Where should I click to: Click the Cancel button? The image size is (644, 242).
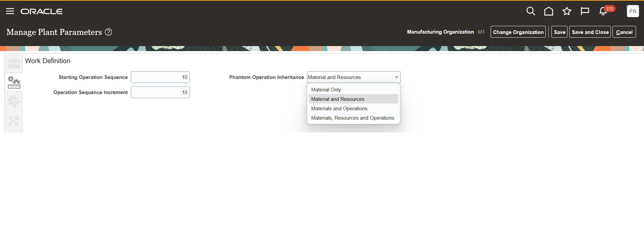pos(624,32)
